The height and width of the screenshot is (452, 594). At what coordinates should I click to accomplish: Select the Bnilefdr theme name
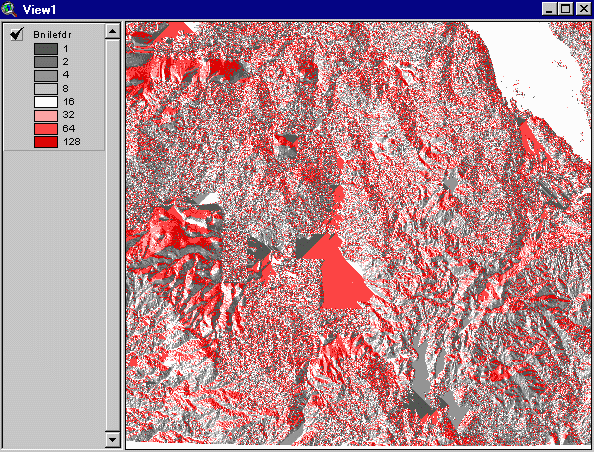(x=52, y=34)
